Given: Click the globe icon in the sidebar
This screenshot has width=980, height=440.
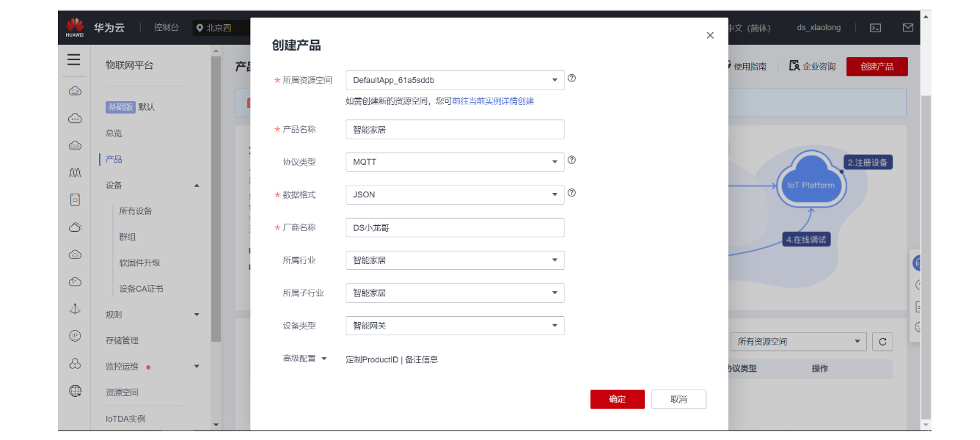Looking at the screenshot, I should click(75, 391).
